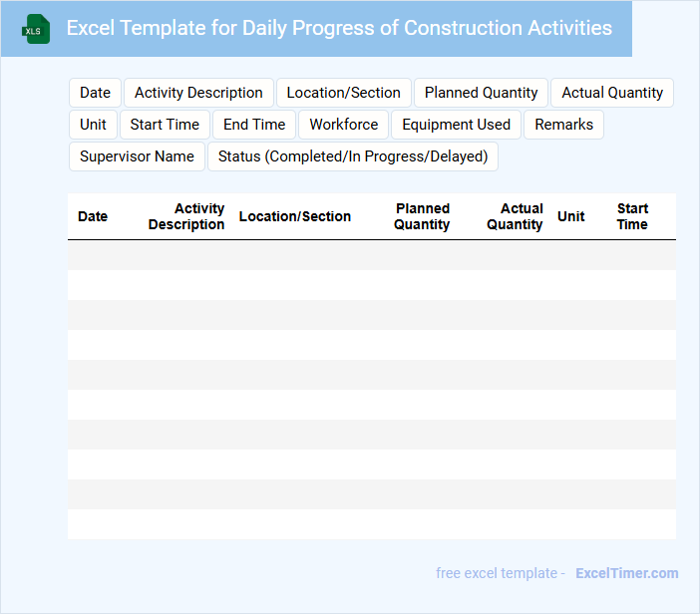Select the End Time tag

(x=254, y=125)
